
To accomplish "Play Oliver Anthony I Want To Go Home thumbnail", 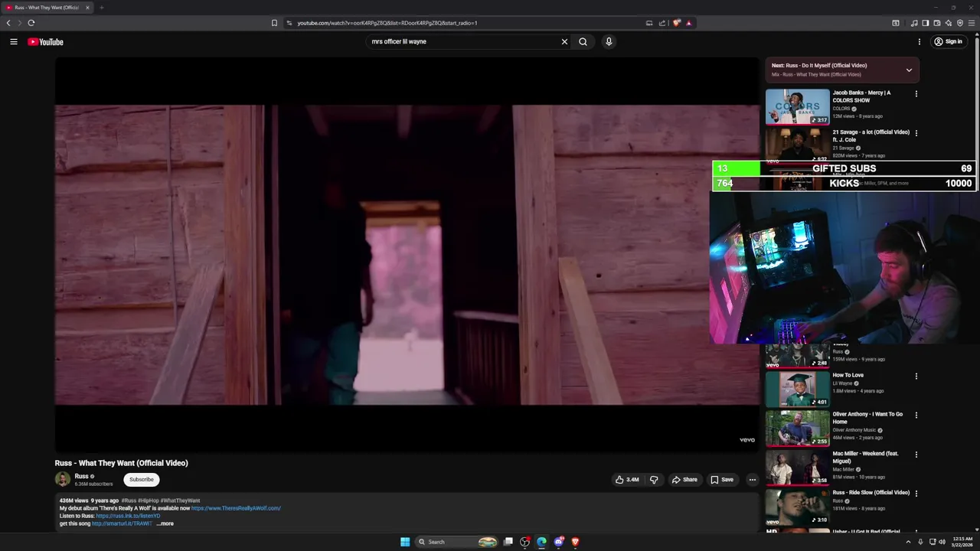I will click(x=798, y=428).
